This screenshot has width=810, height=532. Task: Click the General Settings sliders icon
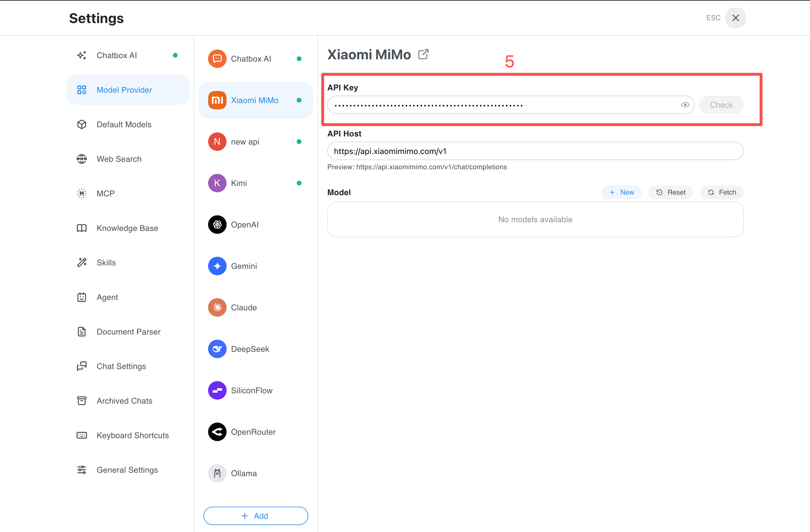click(x=82, y=470)
